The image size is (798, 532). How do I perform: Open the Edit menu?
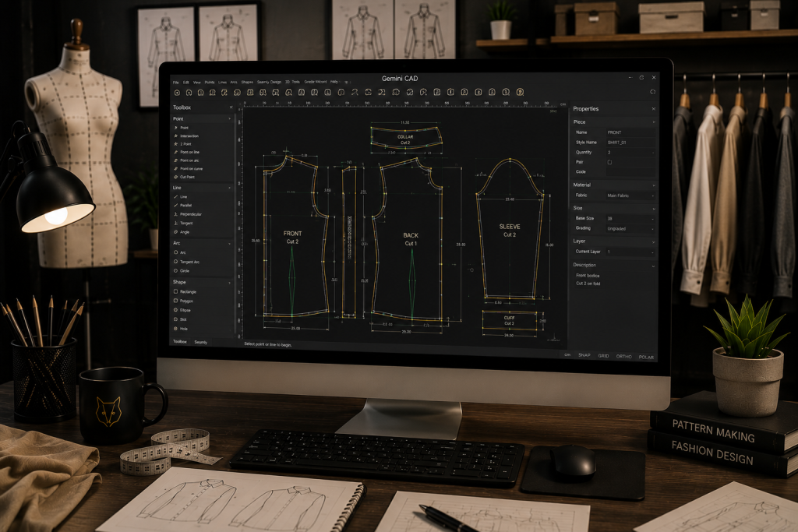185,83
